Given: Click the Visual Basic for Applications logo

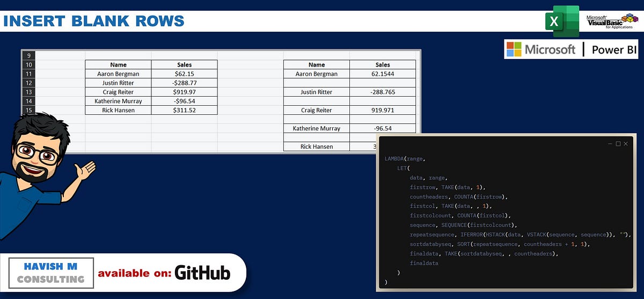Looking at the screenshot, I should pyautogui.click(x=613, y=21).
